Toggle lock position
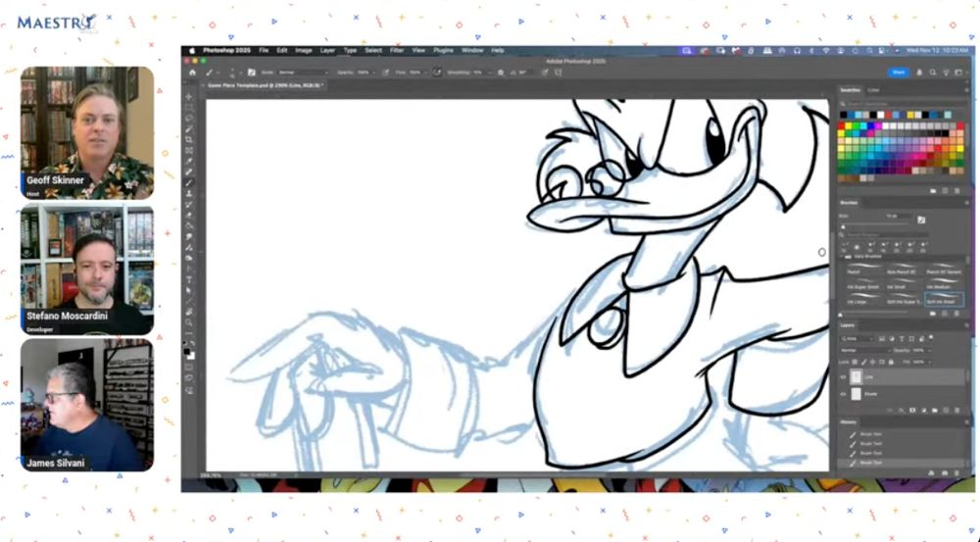The width and height of the screenshot is (980, 542). [873, 362]
